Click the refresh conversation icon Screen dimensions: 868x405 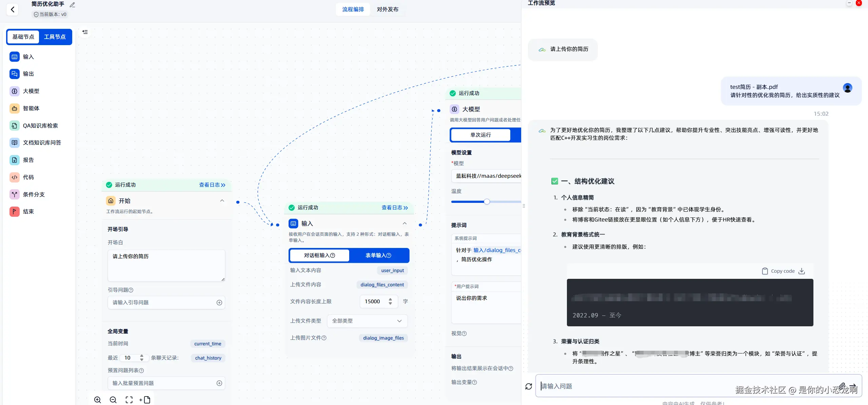click(x=529, y=386)
